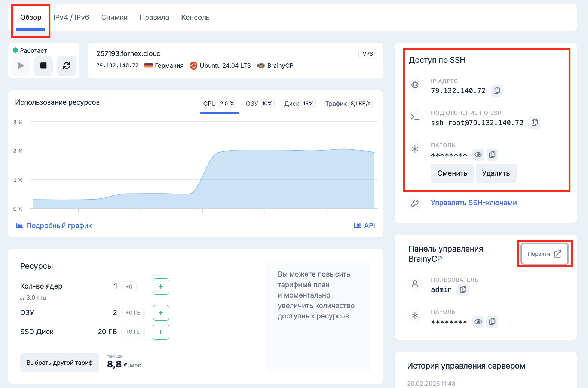
Task: Open the Снимки tab
Action: [114, 18]
